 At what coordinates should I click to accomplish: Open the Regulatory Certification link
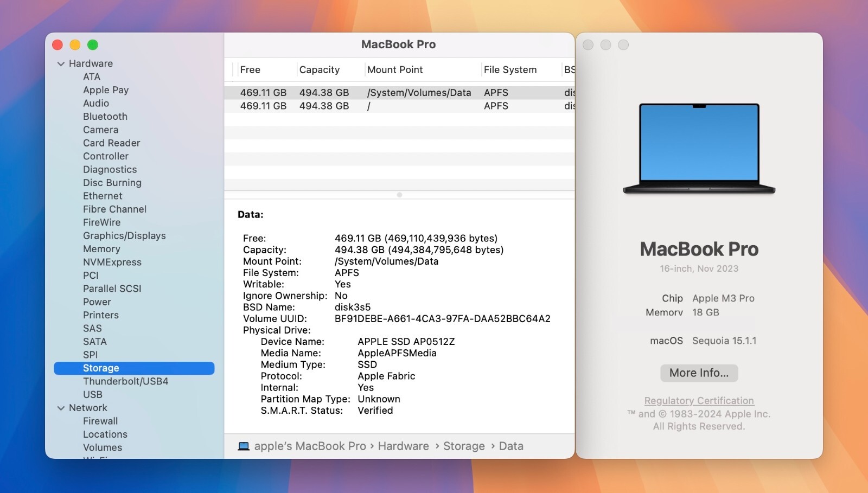[699, 401]
